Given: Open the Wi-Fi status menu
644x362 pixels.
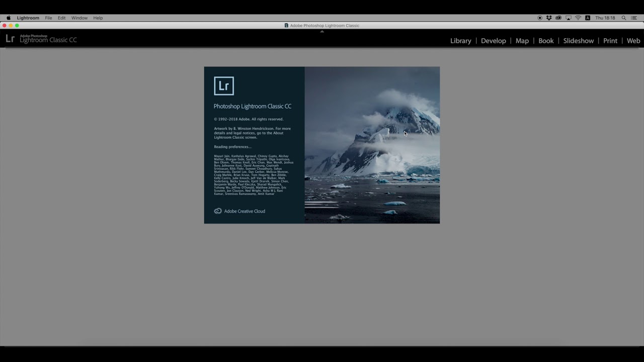Looking at the screenshot, I should click(x=578, y=18).
